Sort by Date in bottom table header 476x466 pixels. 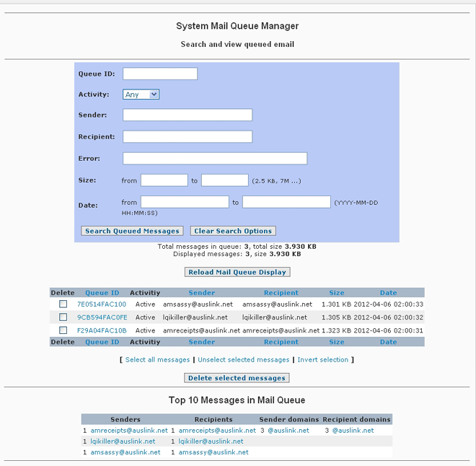[388, 342]
